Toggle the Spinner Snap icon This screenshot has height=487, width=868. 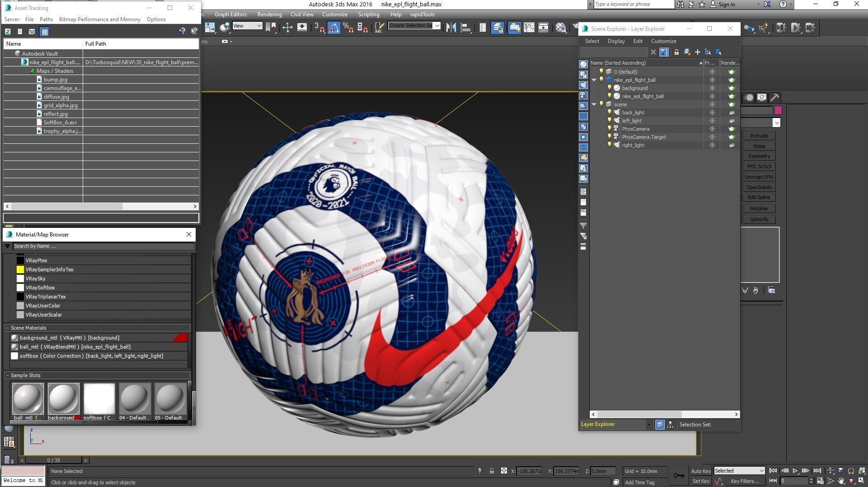point(362,28)
